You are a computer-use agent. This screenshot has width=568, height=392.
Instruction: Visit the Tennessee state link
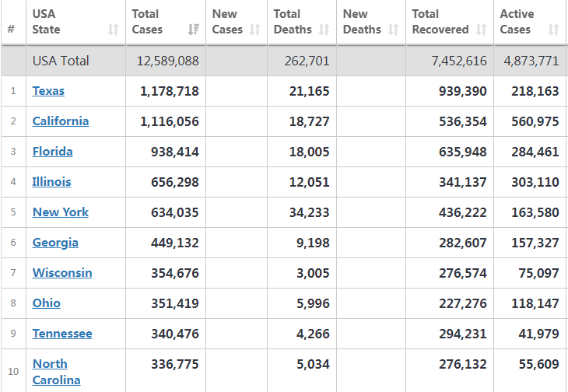62,334
